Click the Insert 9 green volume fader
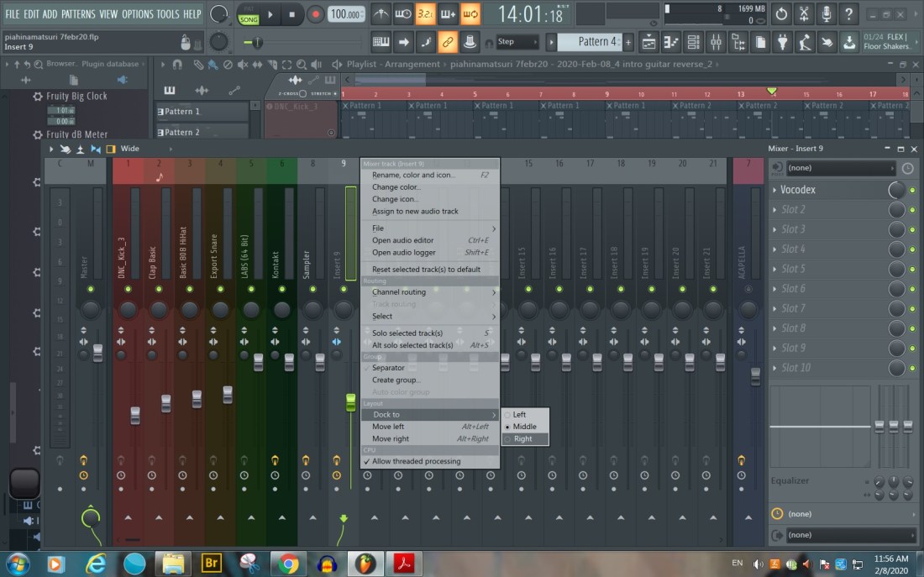Screen dimensions: 924x577 click(350, 402)
